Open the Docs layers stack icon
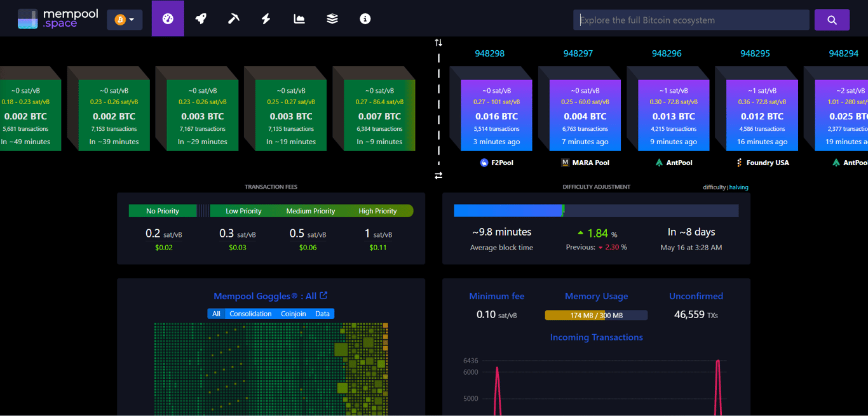 (332, 19)
